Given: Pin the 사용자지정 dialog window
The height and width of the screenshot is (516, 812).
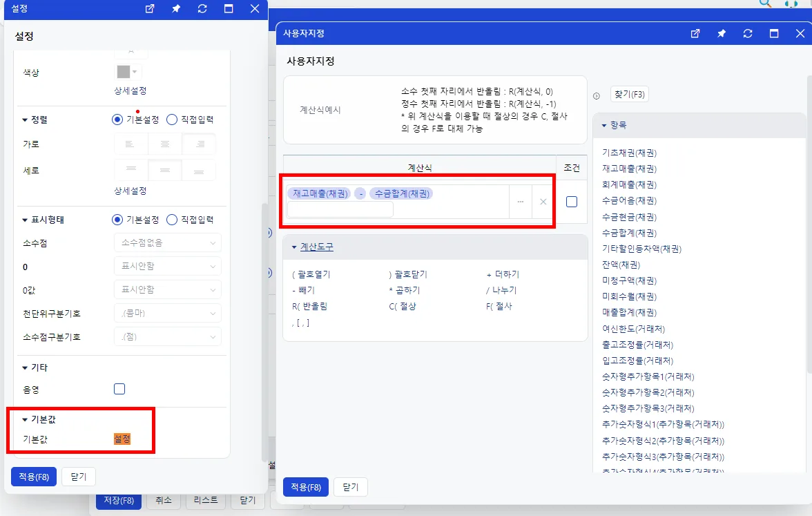Looking at the screenshot, I should pos(722,34).
